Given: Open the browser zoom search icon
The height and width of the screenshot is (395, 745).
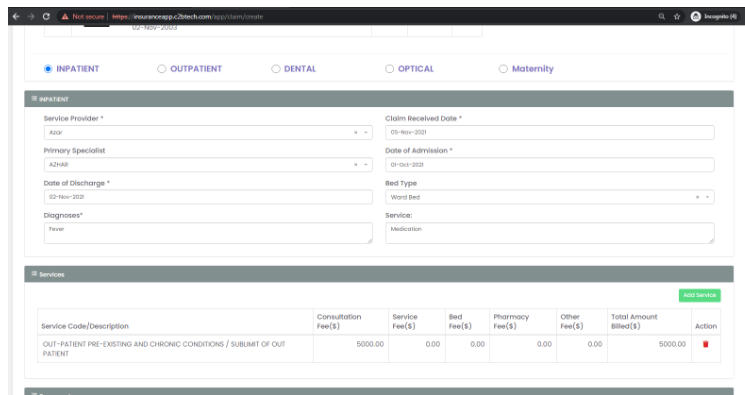Looking at the screenshot, I should coord(661,17).
